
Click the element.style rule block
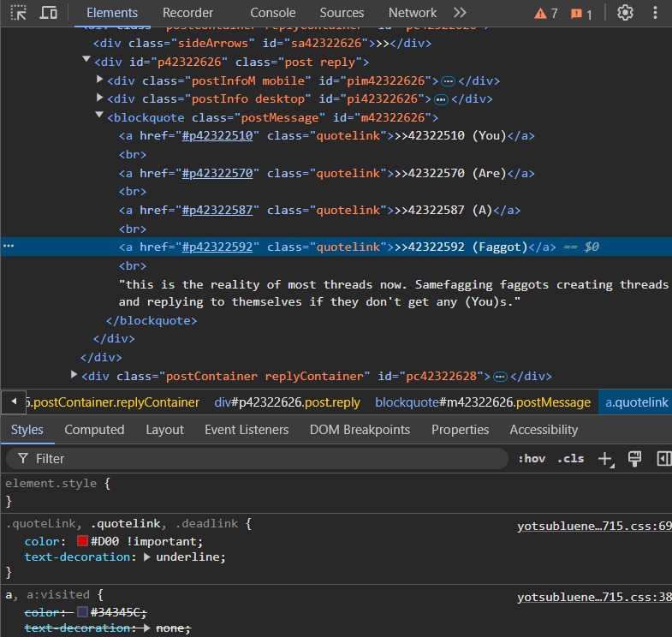[x=336, y=492]
